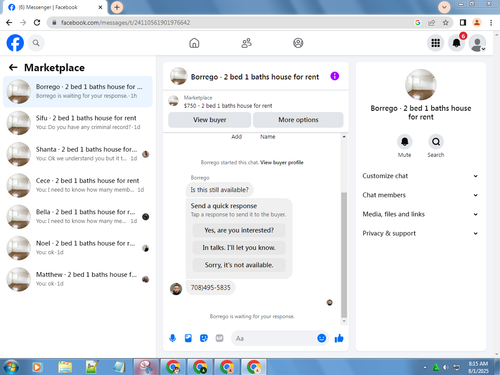The height and width of the screenshot is (375, 500).
Task: Expand Privacy & support section
Action: pyautogui.click(x=420, y=233)
